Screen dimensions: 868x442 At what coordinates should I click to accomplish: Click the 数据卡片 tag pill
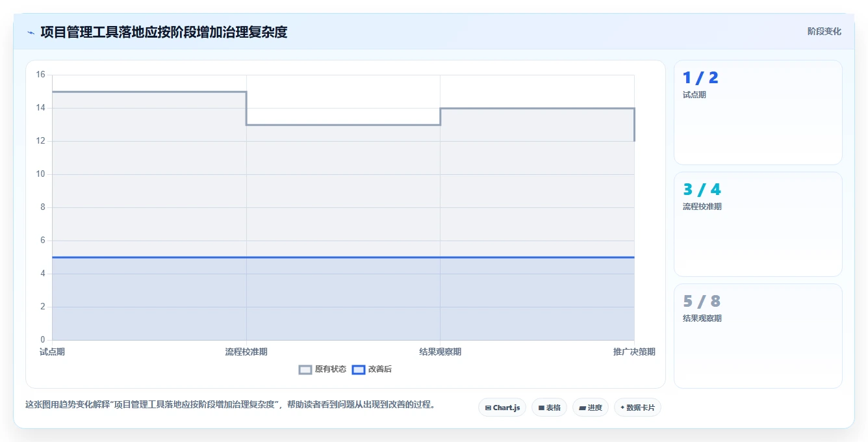637,408
